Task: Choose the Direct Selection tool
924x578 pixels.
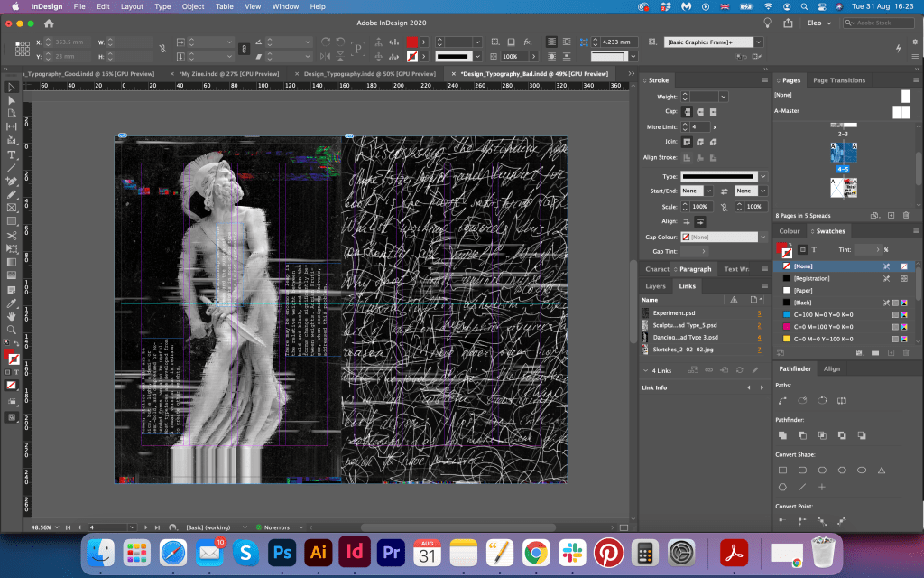Action: point(12,100)
